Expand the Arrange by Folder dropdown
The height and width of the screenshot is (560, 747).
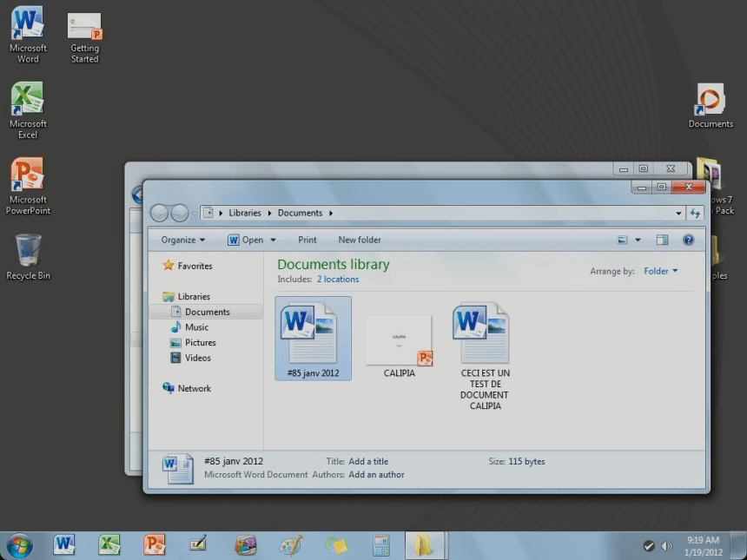pos(660,272)
